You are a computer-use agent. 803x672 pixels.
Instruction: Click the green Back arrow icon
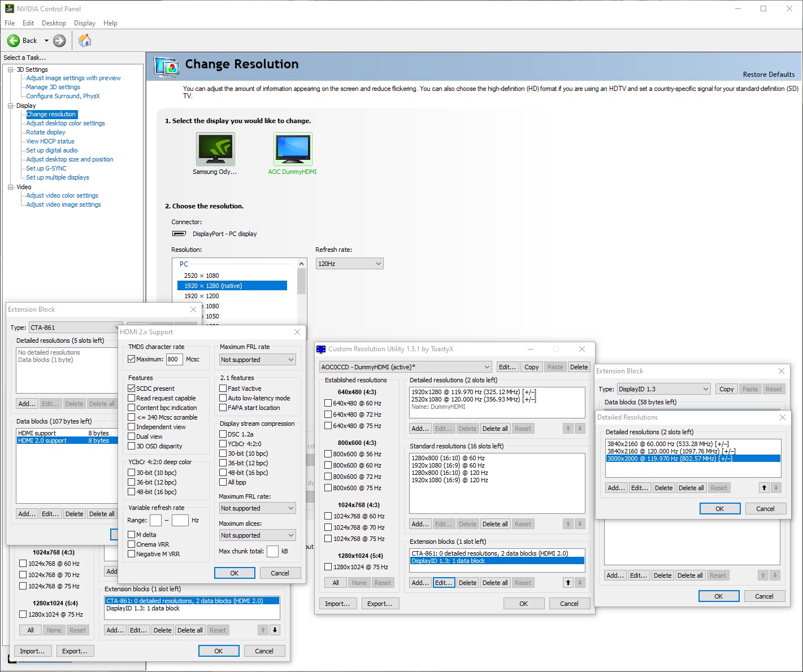[14, 41]
